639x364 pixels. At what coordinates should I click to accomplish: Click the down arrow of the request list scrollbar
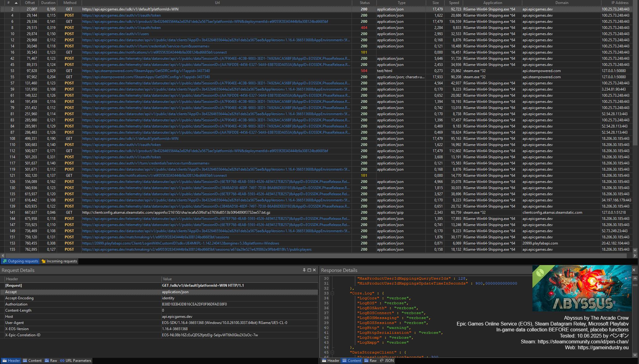coord(635,250)
